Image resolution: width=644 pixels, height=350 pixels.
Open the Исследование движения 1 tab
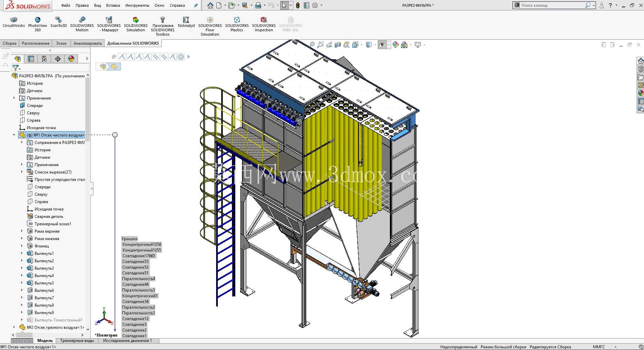pos(127,341)
